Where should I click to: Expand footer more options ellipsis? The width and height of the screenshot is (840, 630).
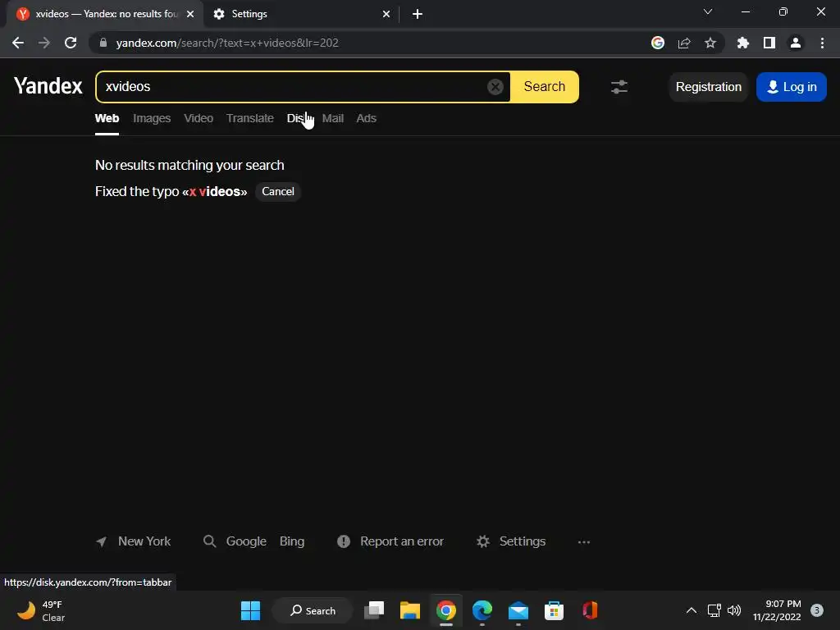pyautogui.click(x=584, y=542)
